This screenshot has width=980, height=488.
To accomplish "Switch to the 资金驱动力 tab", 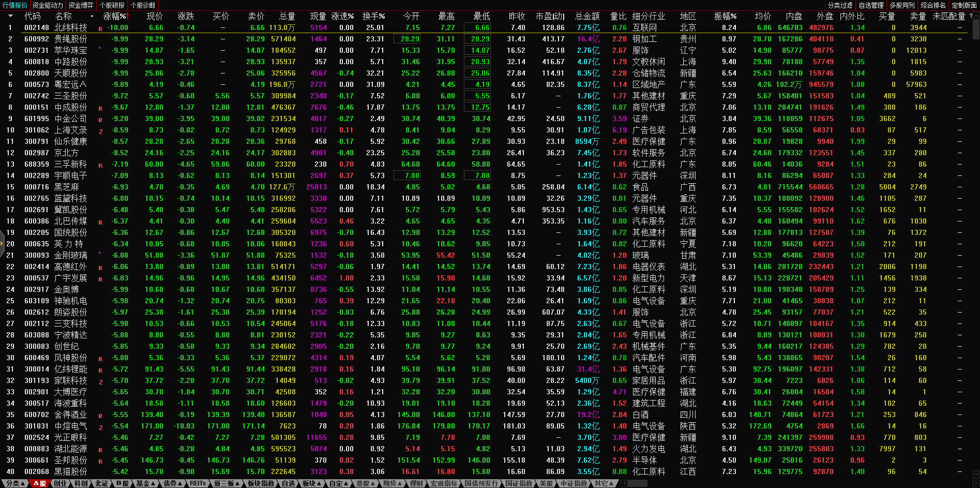I will pyautogui.click(x=48, y=5).
